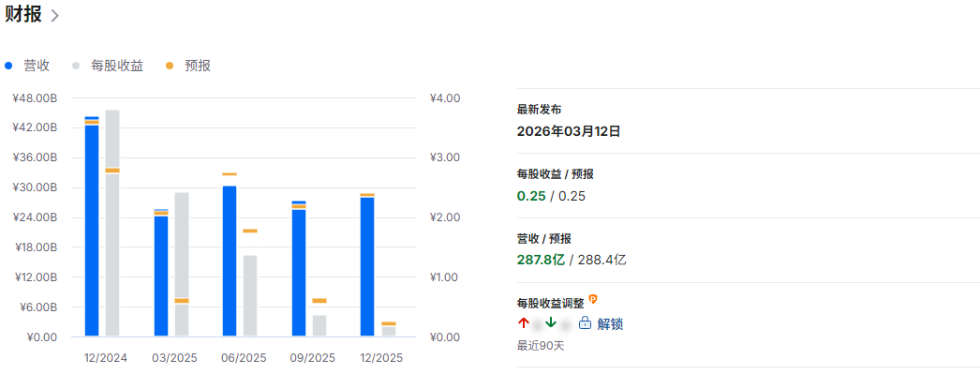Click the orange pro badge after 每股收益调整
Viewport: 980px width, 374px height.
coord(593,299)
